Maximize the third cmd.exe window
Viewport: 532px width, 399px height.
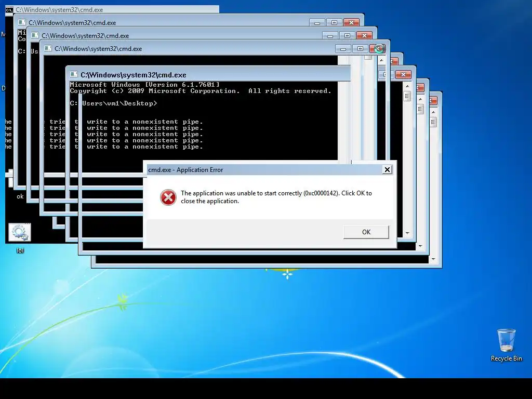point(347,36)
